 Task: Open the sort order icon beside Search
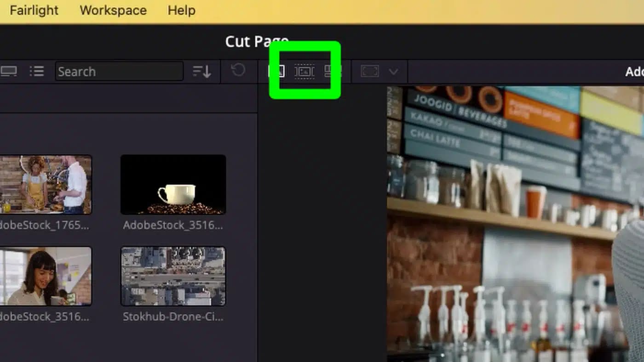(201, 71)
